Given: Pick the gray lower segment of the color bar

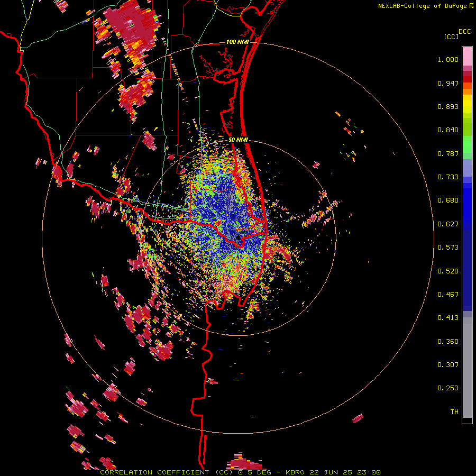Looking at the screenshot, I should (467, 368).
